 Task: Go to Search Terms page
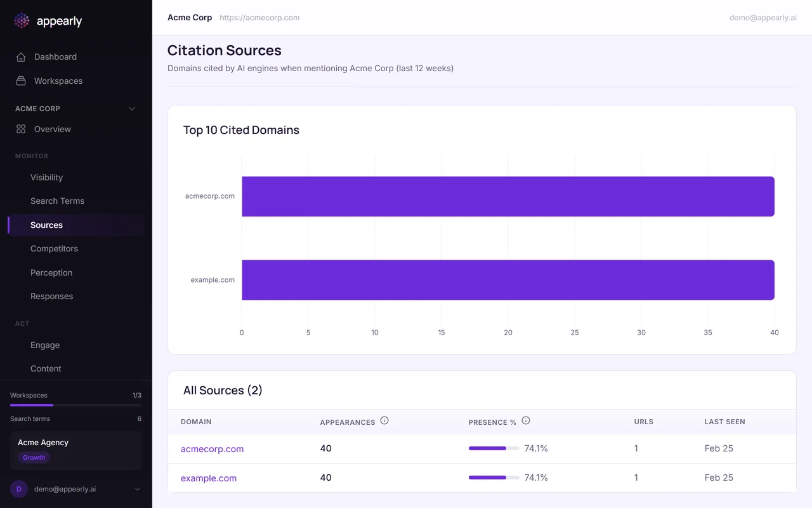[x=57, y=201]
